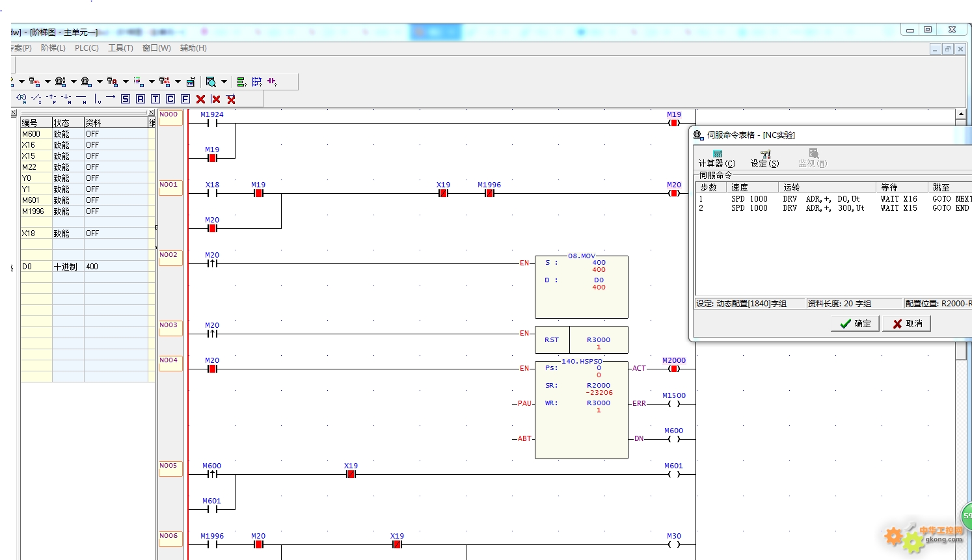Select the falling edge contact N tool
This screenshot has width=972, height=560.
[x=66, y=99]
